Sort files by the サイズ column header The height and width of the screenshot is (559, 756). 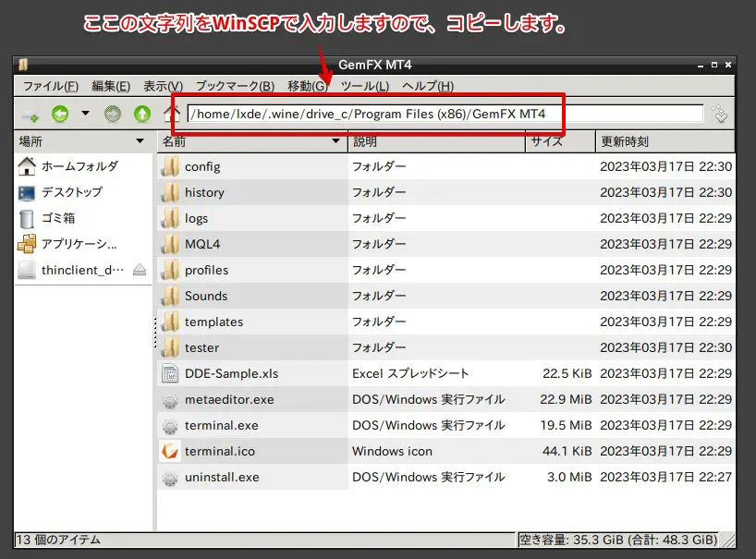click(x=560, y=141)
